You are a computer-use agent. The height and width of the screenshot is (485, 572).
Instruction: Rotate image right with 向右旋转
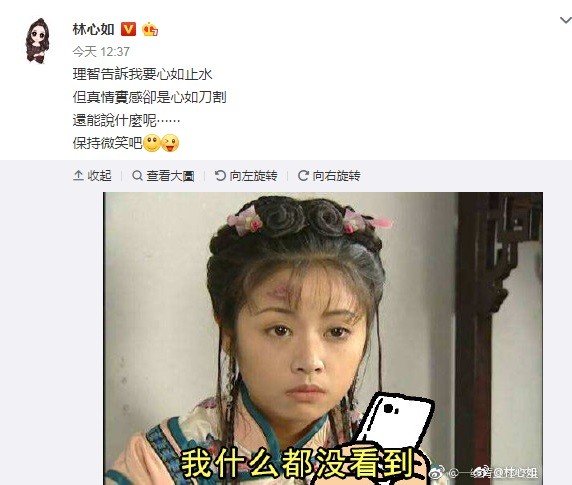point(329,176)
